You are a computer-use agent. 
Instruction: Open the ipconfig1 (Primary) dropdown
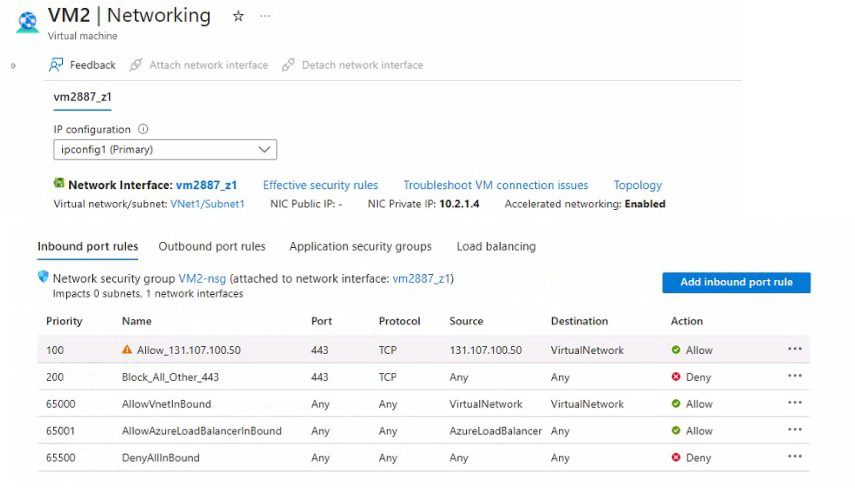pos(165,149)
